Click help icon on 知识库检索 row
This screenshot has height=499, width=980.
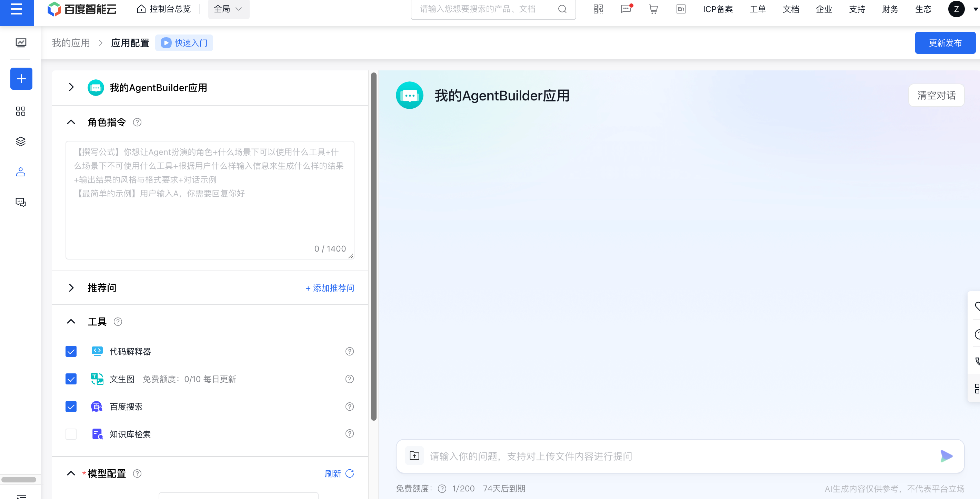[349, 433]
